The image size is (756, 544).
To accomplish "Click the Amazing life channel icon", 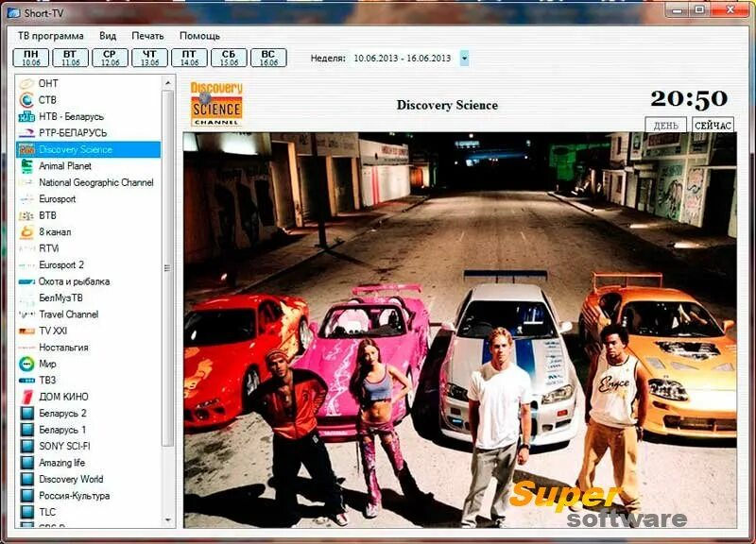I will tap(27, 463).
